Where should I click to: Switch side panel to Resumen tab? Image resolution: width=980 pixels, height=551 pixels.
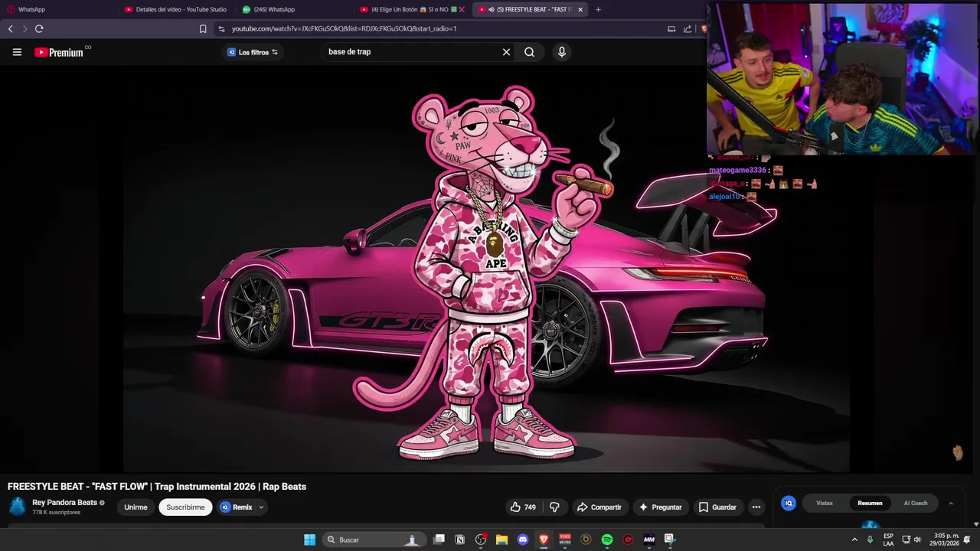pyautogui.click(x=870, y=503)
